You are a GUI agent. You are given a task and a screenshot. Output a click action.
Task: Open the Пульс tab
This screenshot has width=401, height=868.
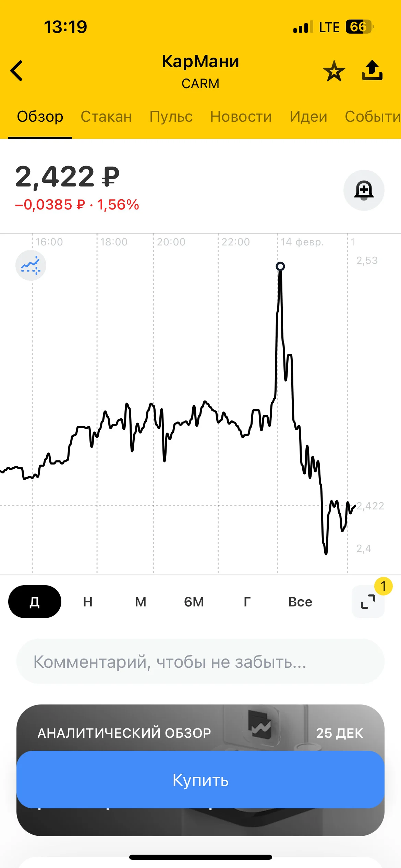[171, 117]
